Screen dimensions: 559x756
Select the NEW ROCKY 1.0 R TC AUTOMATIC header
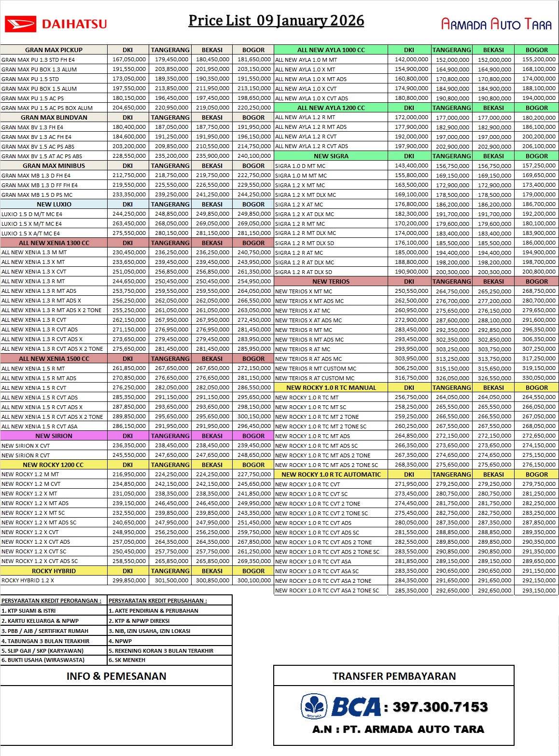(331, 474)
